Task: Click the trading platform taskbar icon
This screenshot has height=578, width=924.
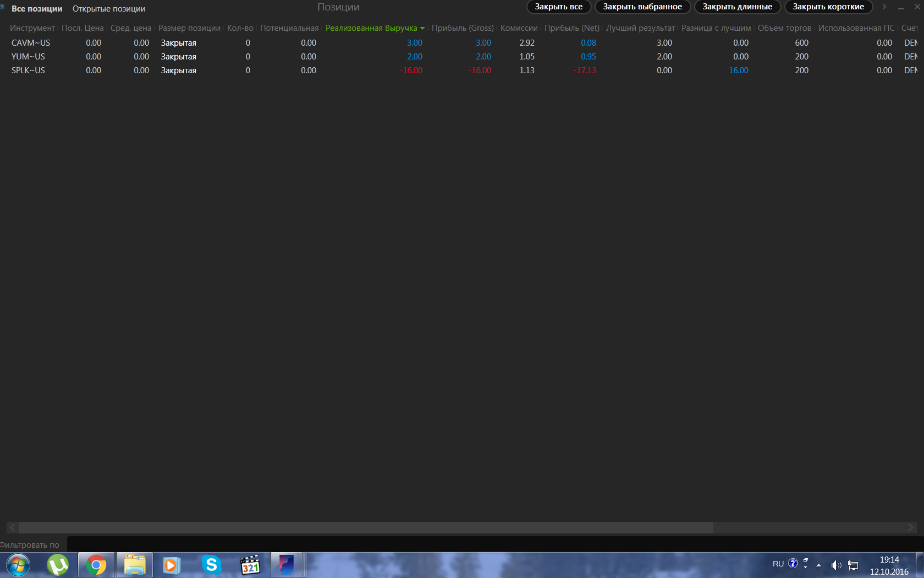Action: (287, 565)
